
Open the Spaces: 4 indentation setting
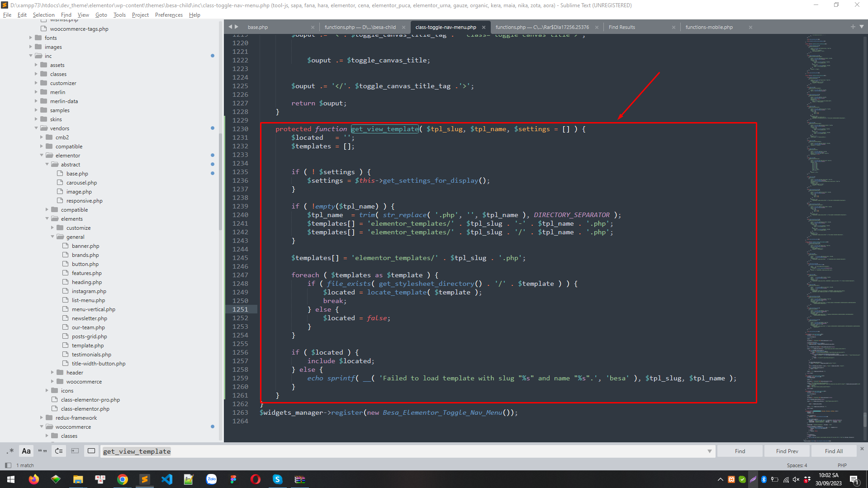pyautogui.click(x=797, y=465)
